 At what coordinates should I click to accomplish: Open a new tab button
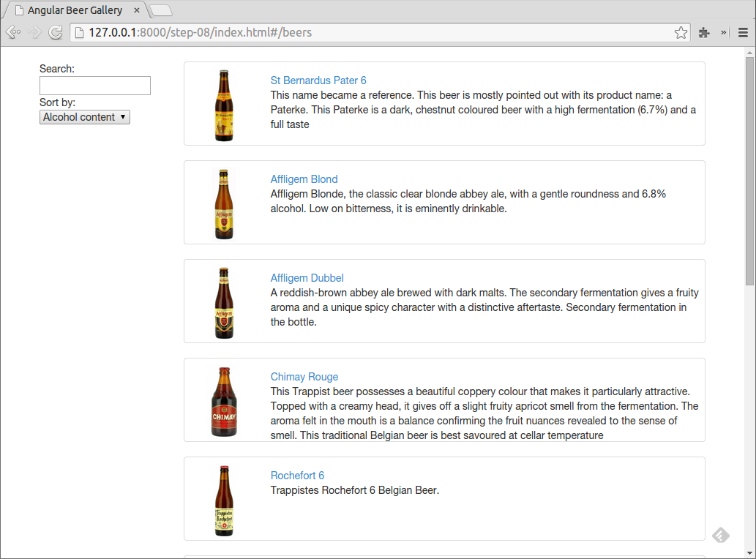click(x=161, y=10)
